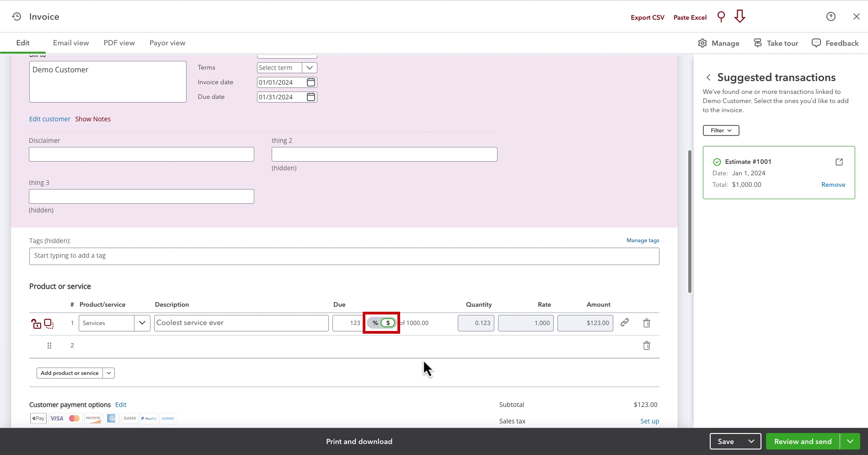Click the red unlock icon on line 1
The image size is (868, 455).
36,324
